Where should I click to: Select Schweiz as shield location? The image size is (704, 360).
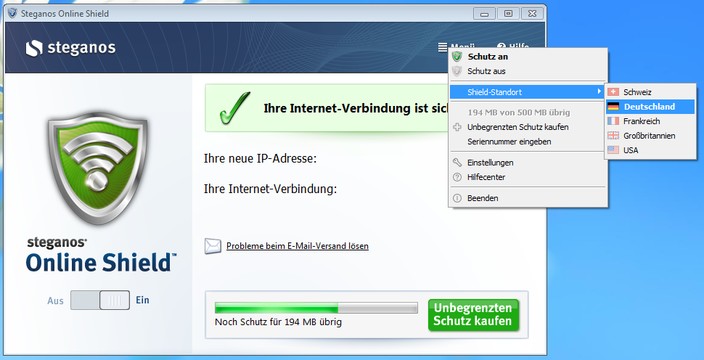[650, 92]
